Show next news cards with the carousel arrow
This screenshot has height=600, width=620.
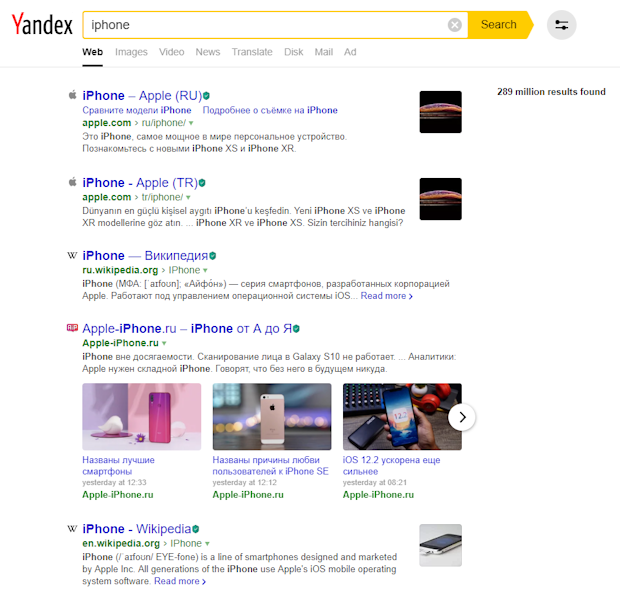pos(462,417)
